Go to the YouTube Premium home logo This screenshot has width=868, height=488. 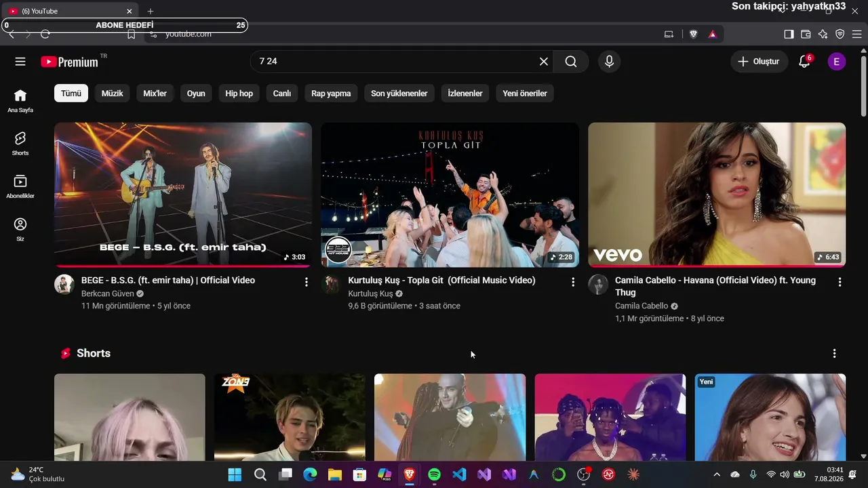(70, 62)
